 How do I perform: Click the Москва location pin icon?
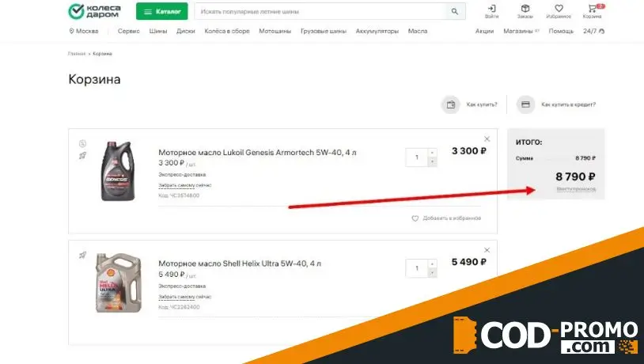point(71,31)
